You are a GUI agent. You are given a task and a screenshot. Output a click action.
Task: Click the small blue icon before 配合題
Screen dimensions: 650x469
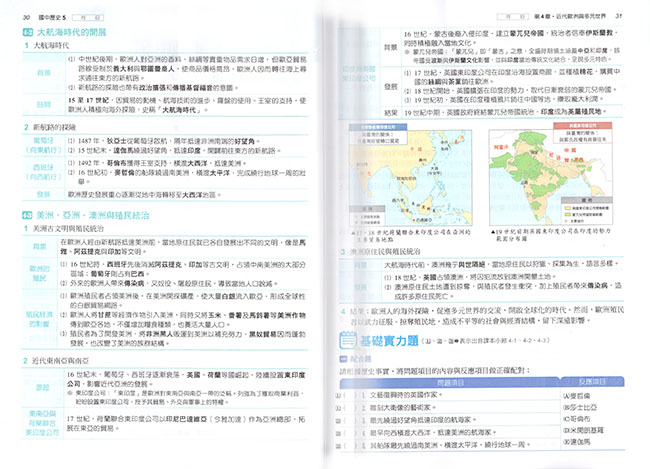pyautogui.click(x=343, y=359)
